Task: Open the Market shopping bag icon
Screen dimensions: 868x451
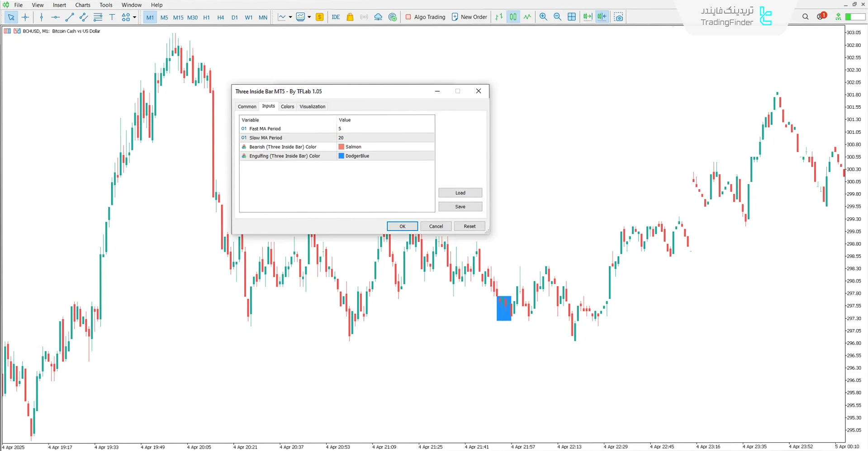Action: (350, 17)
